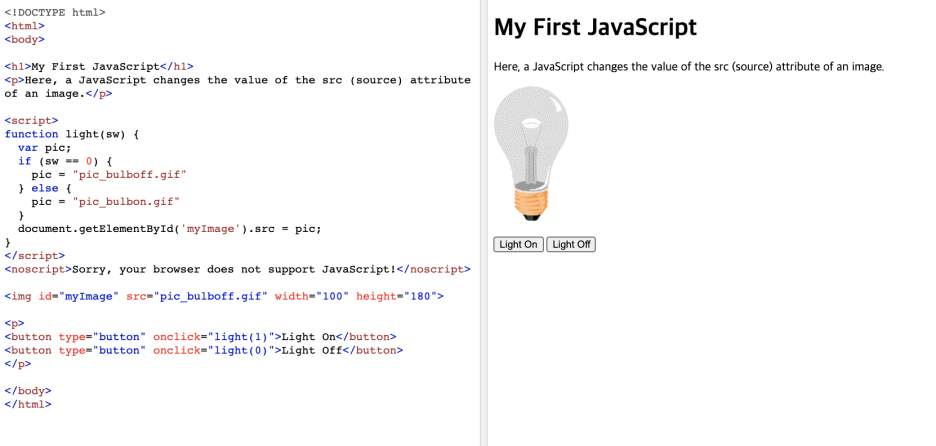
Task: Click the opening <script> tag line
Action: (x=32, y=121)
